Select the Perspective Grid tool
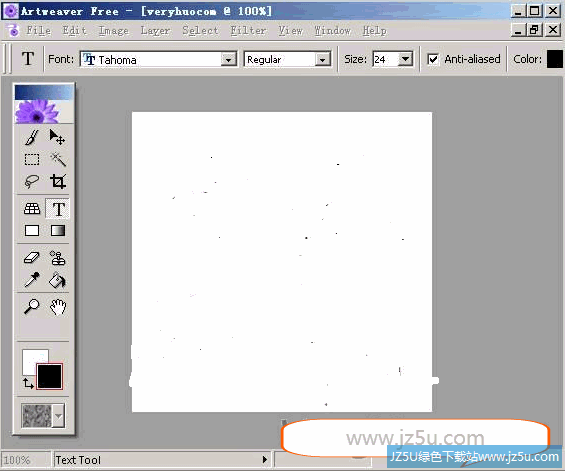The height and width of the screenshot is (471, 565). tap(32, 209)
